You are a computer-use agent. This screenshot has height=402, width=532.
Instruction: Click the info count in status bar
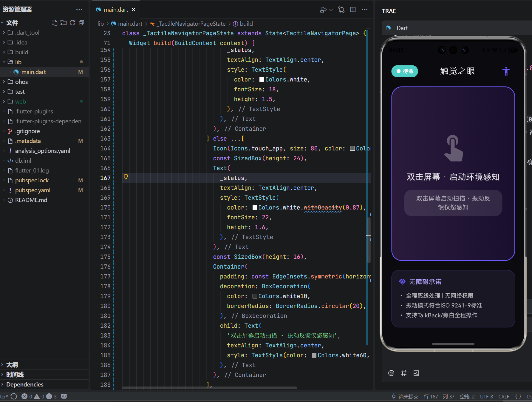pos(52,396)
